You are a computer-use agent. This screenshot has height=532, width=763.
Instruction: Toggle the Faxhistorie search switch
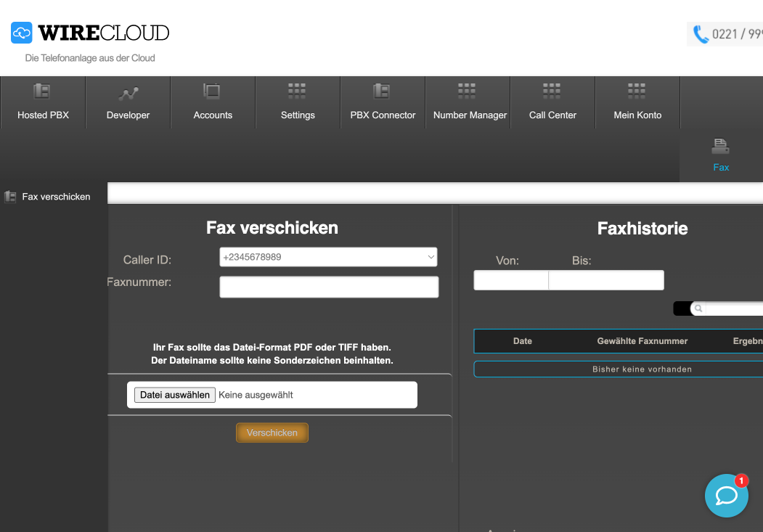coord(682,308)
